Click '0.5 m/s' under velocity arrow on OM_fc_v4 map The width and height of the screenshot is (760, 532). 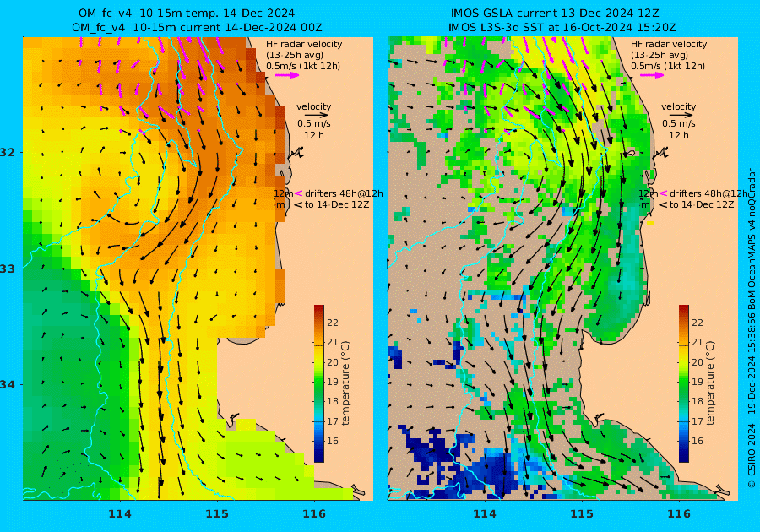[x=314, y=124]
